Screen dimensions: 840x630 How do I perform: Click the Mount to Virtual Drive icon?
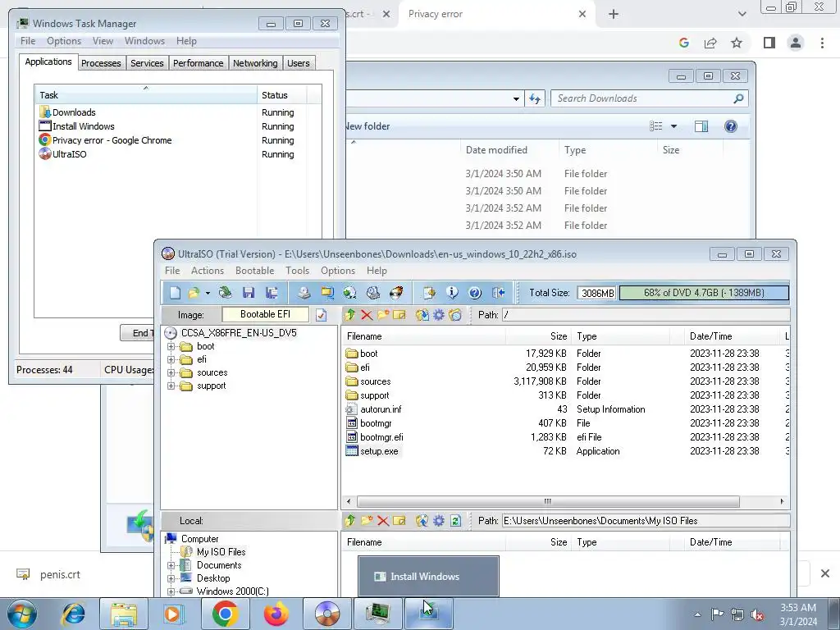(373, 293)
